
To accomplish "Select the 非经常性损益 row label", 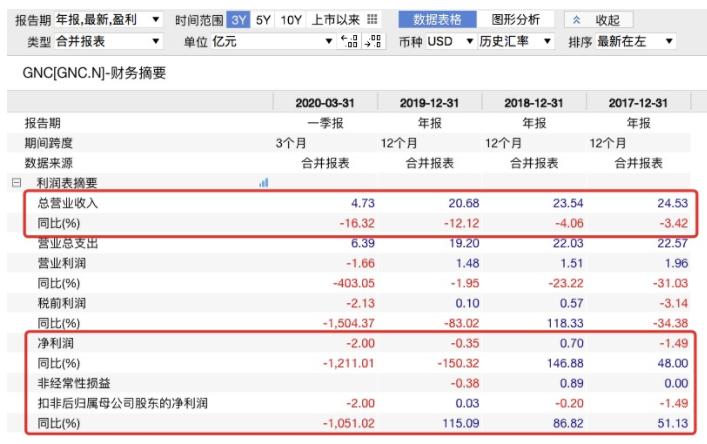I will click(74, 383).
